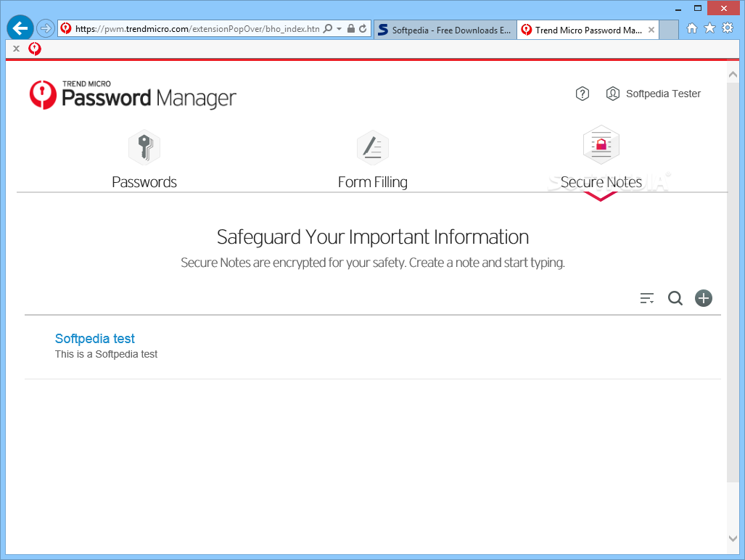Open the Help question mark icon
This screenshot has height=560, width=745.
coord(582,94)
